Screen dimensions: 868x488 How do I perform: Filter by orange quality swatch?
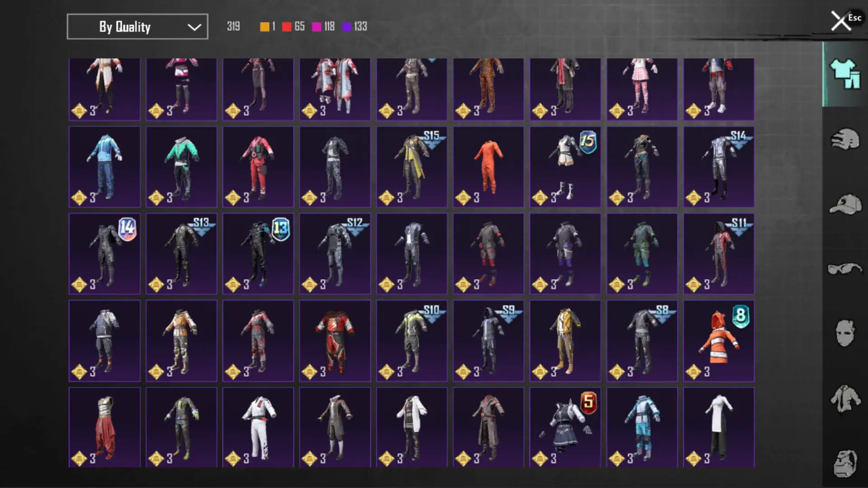[265, 27]
